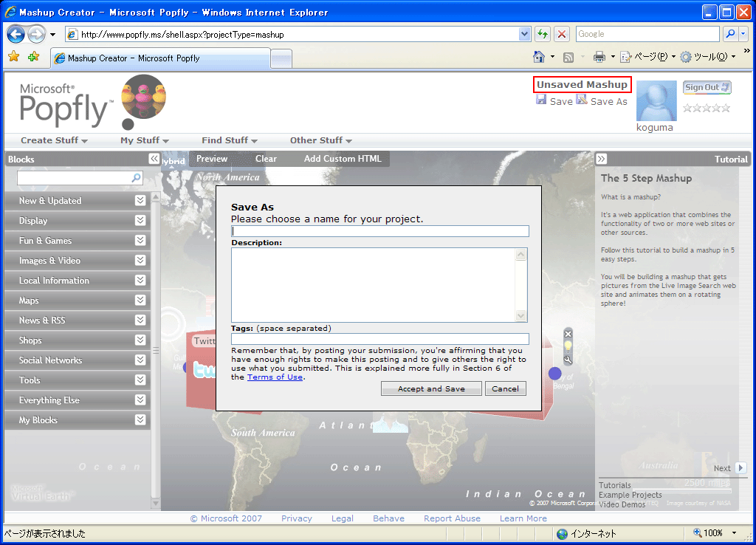Expand the Everything Else category

[x=140, y=400]
